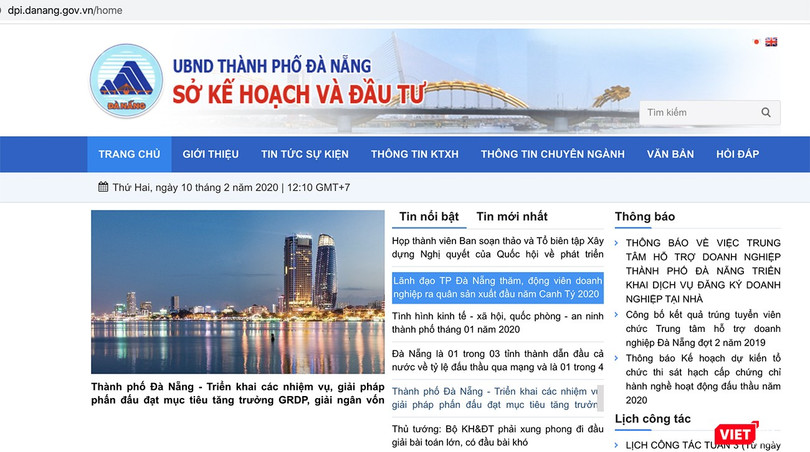Image resolution: width=810 pixels, height=452 pixels.
Task: Open news Thủ tướng: Bộ KH&ĐT phải xung phong
Action: 497,435
